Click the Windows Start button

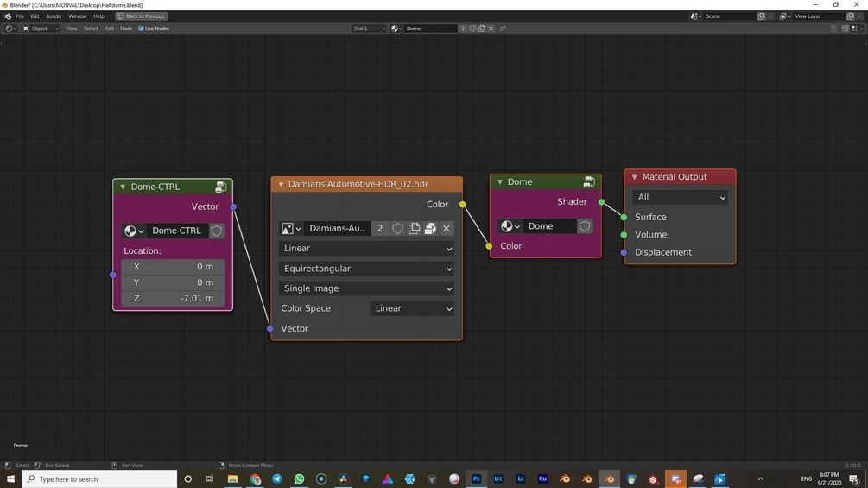[10, 479]
